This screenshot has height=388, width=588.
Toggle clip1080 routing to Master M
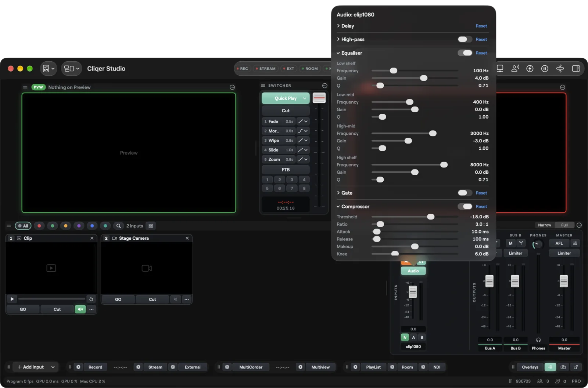click(405, 337)
